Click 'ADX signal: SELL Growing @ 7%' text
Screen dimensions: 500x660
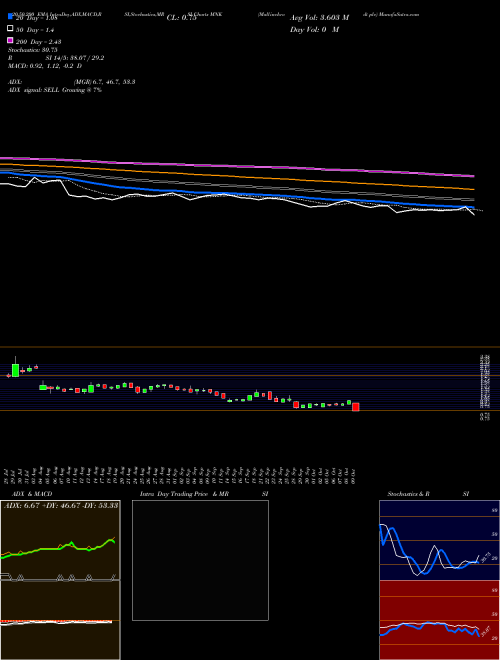coord(55,90)
